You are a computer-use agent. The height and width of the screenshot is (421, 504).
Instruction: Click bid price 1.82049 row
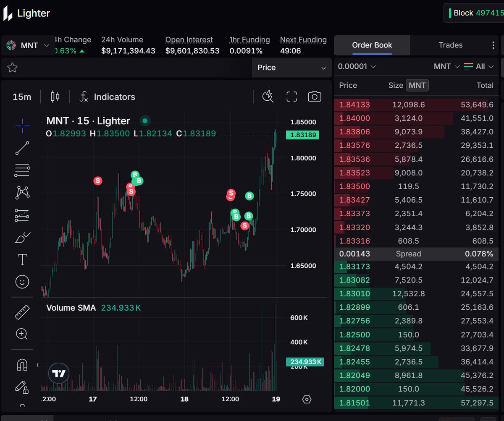point(417,375)
